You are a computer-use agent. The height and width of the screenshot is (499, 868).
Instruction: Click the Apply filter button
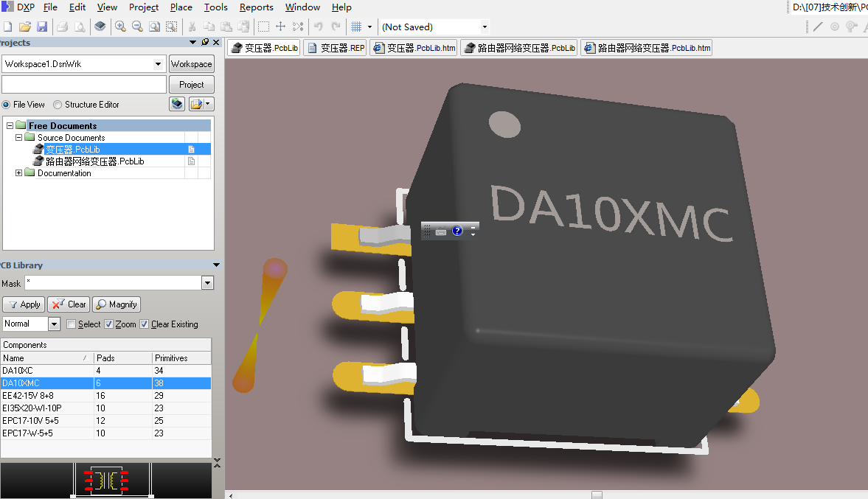pyautogui.click(x=24, y=304)
